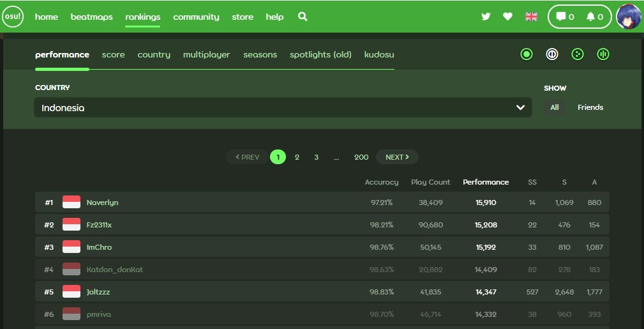
Task: Show only Friends in ranking
Action: (x=590, y=107)
